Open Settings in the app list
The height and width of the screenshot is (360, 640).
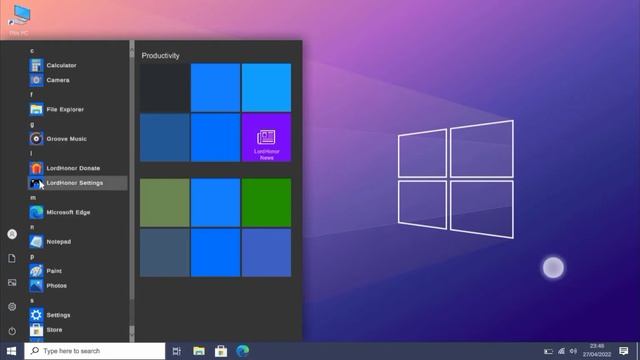pyautogui.click(x=78, y=315)
